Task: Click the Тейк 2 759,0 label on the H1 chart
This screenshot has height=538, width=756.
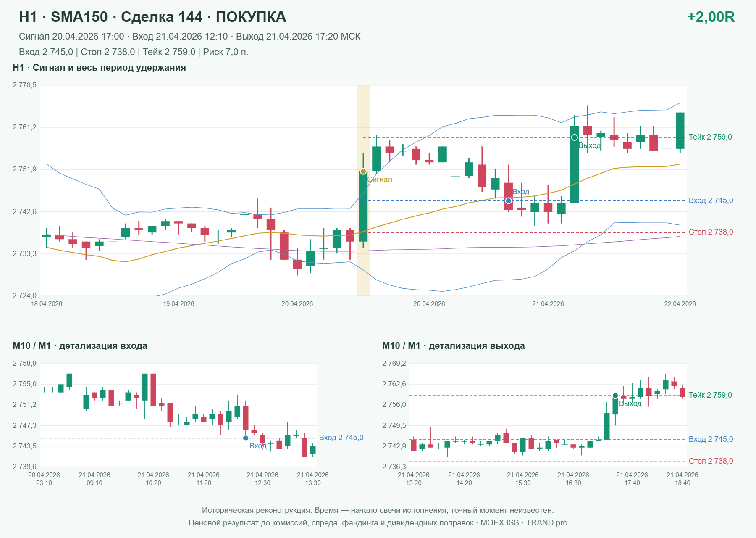Action: click(710, 137)
